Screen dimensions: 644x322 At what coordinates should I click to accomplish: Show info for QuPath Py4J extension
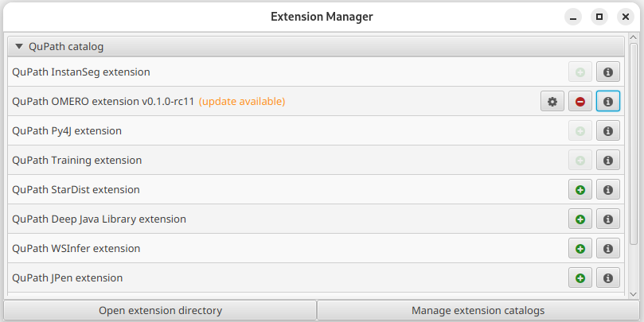608,131
